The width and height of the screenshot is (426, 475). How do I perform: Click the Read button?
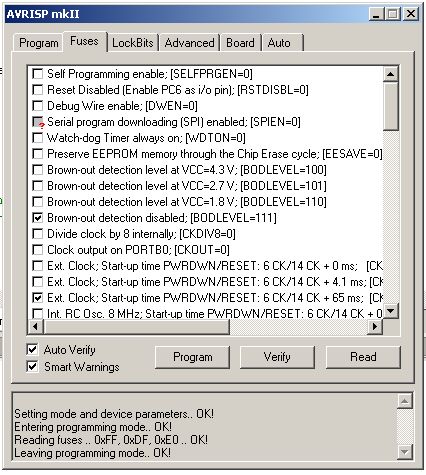pos(363,357)
